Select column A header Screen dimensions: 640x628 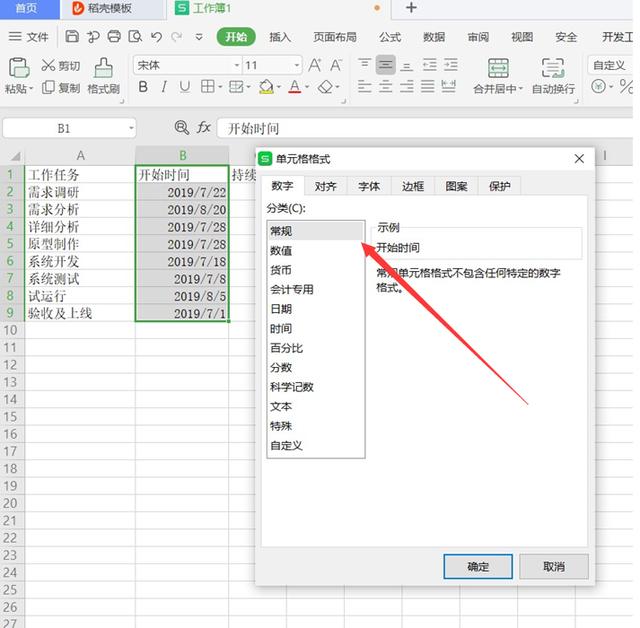point(80,155)
